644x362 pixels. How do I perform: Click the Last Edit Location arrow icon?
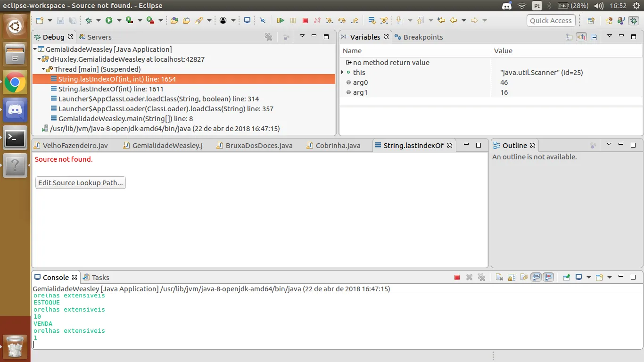441,20
